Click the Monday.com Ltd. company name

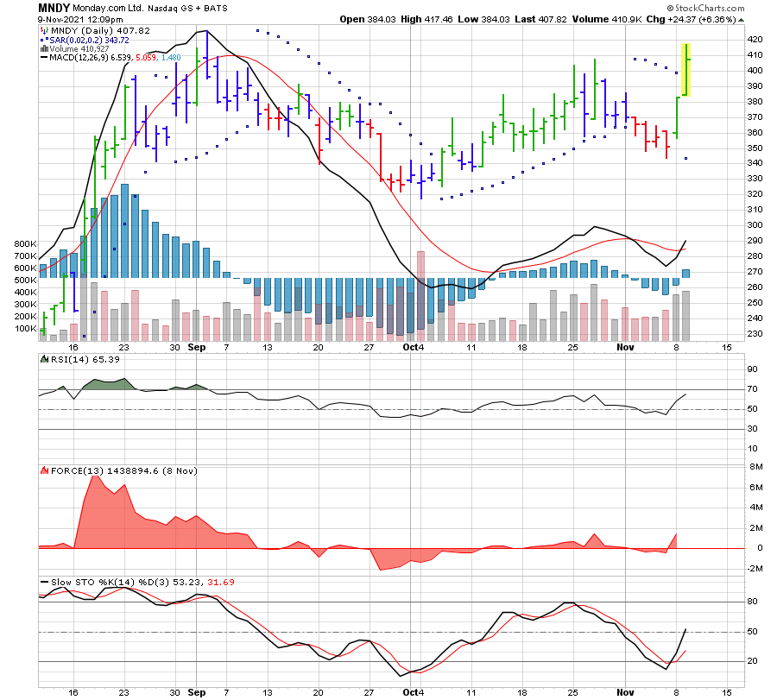109,8
